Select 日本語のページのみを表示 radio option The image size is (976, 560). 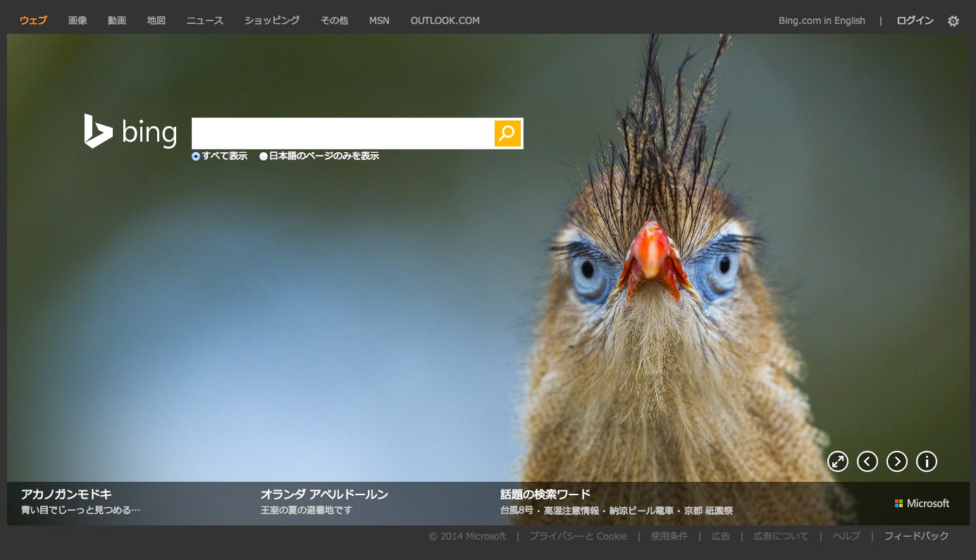(x=264, y=156)
